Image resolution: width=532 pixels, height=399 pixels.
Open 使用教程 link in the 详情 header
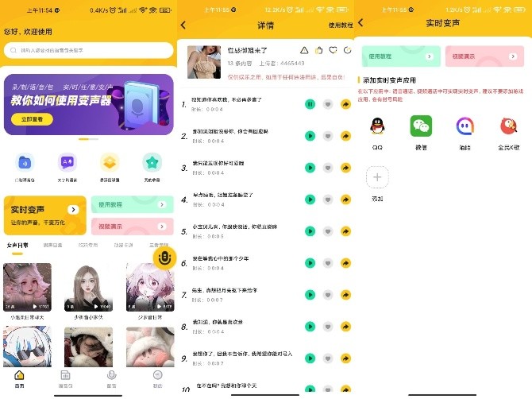tap(340, 25)
